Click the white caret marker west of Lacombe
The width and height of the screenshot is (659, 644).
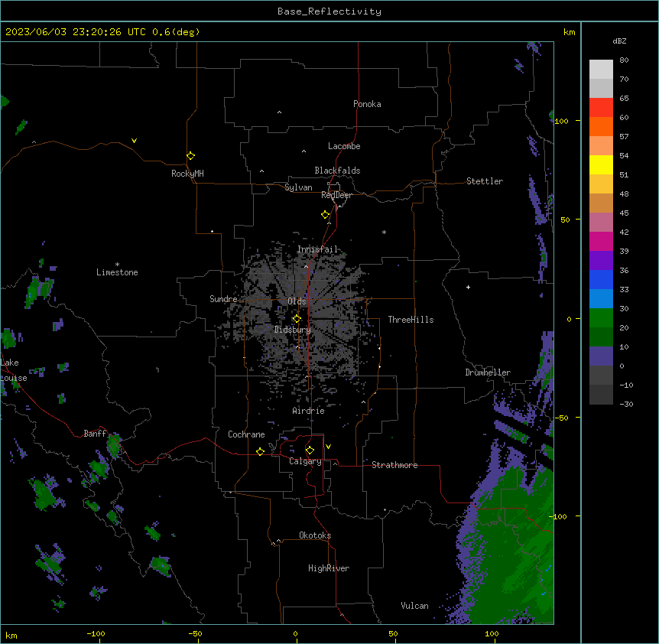[x=304, y=151]
